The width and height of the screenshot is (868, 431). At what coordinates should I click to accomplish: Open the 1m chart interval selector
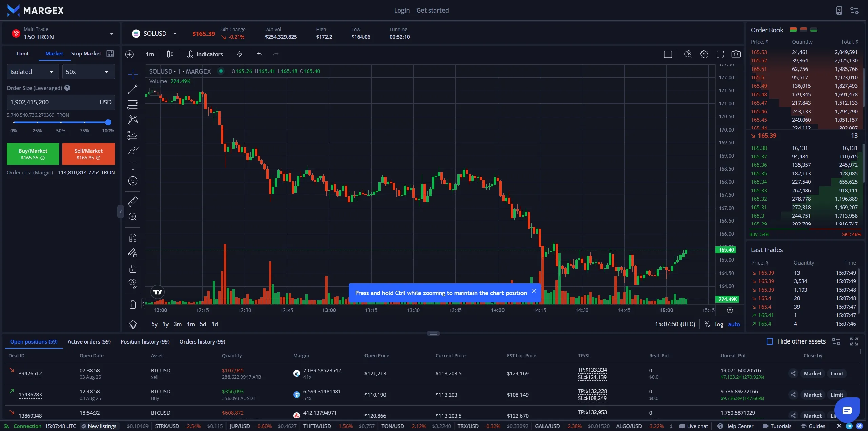tap(150, 54)
